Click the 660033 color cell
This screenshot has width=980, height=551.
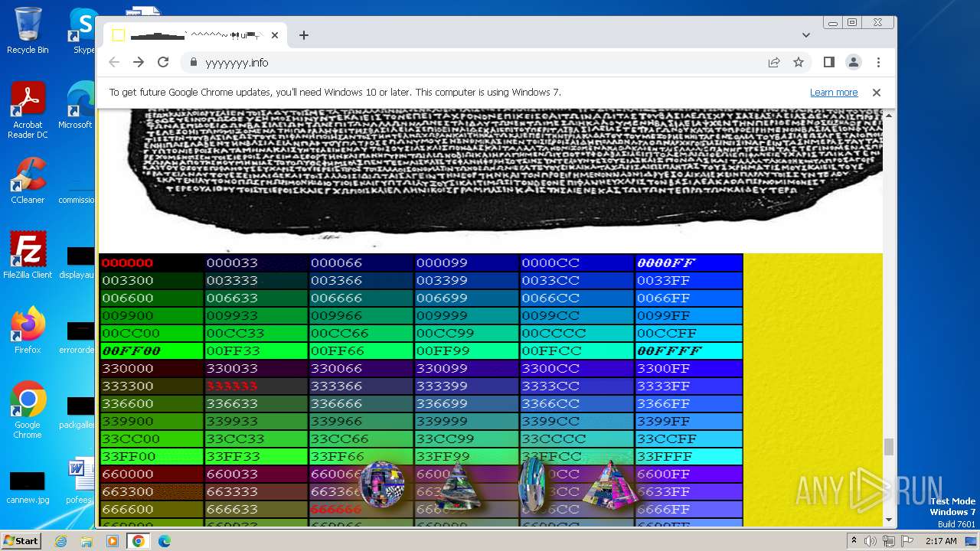(x=256, y=474)
